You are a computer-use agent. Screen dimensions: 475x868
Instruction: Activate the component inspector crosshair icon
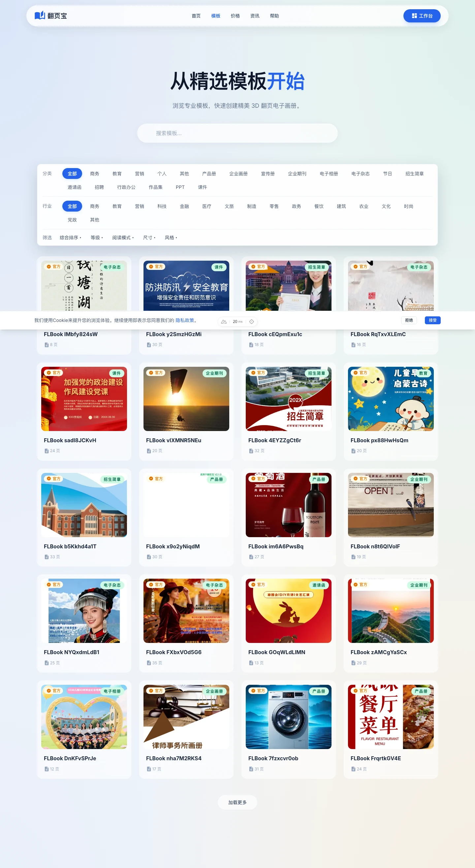252,321
